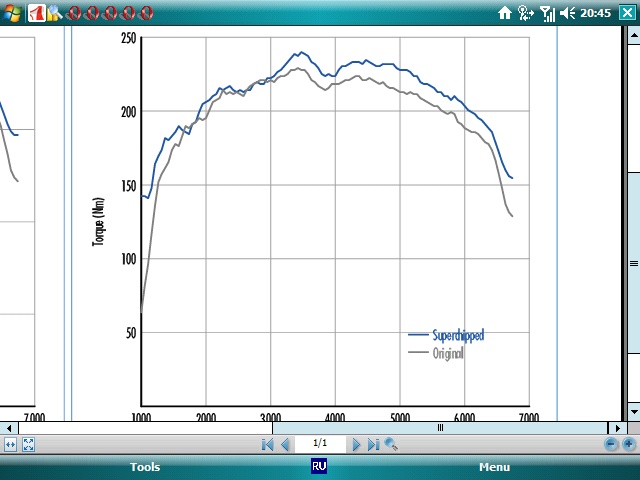Click the horizontal scrollbar thumb

click(440, 428)
